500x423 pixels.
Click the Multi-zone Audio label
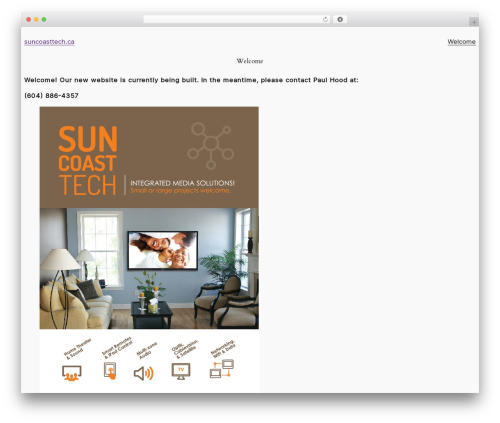point(146,351)
